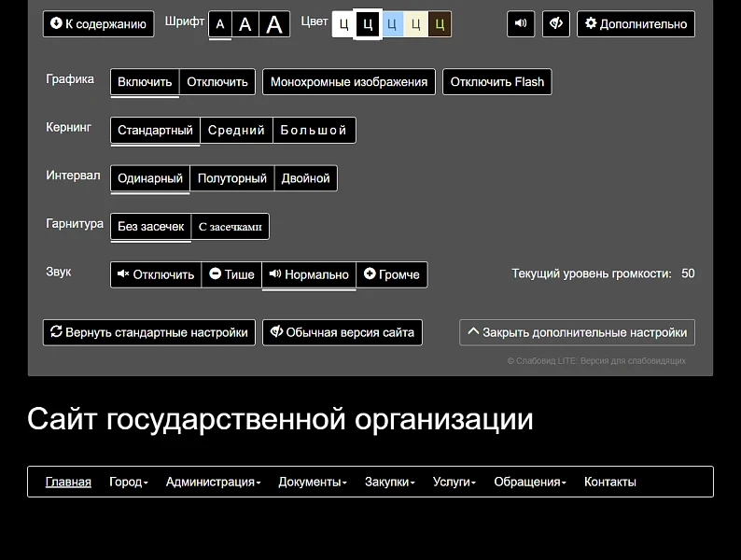Screen dimensions: 741x560
Task: Open the Слабовид LITE copyright link
Action: click(x=596, y=361)
